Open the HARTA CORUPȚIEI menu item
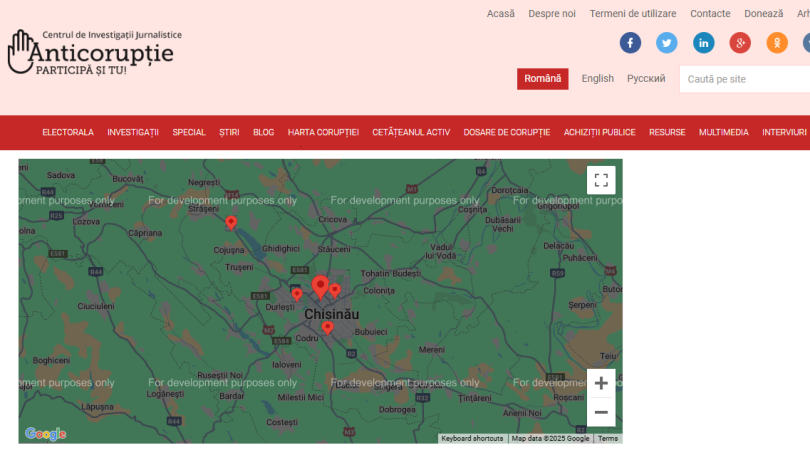This screenshot has height=455, width=810. pyautogui.click(x=323, y=132)
